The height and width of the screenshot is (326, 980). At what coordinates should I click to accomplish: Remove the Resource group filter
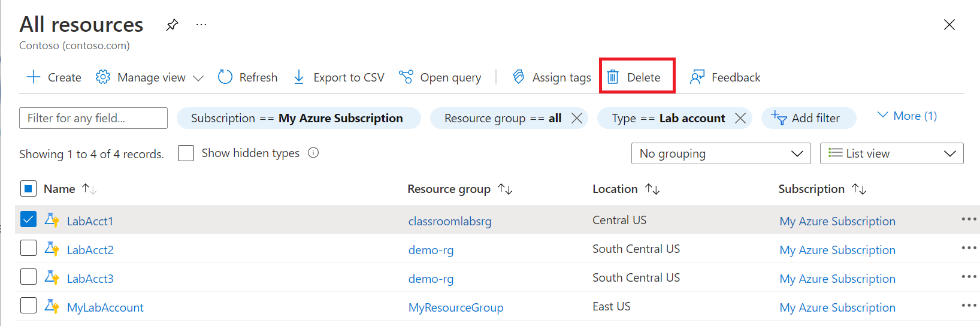577,118
